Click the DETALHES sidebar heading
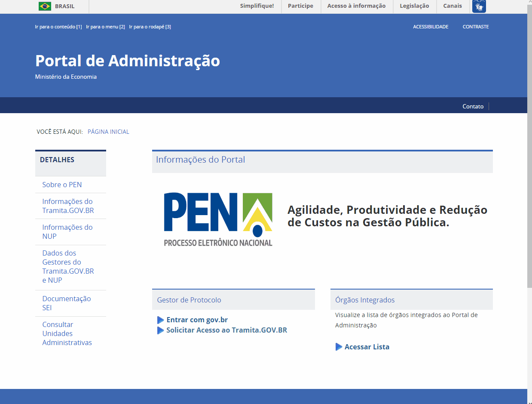532x404 pixels. click(57, 160)
